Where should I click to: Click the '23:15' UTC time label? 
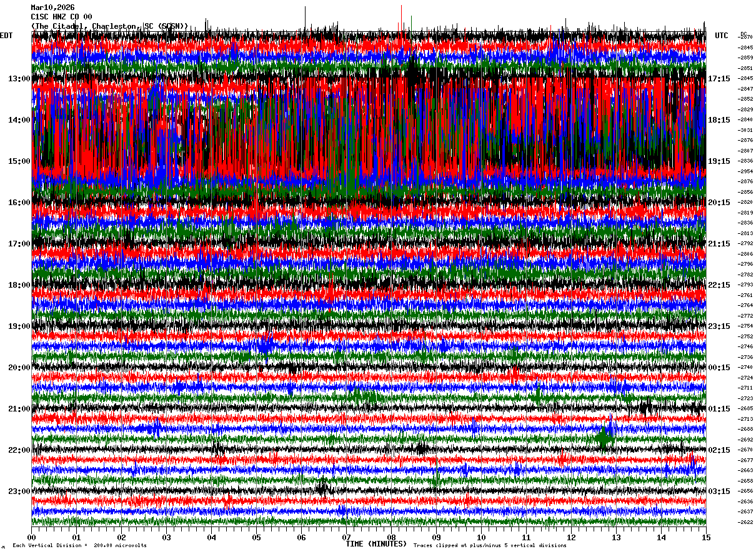[x=719, y=326]
